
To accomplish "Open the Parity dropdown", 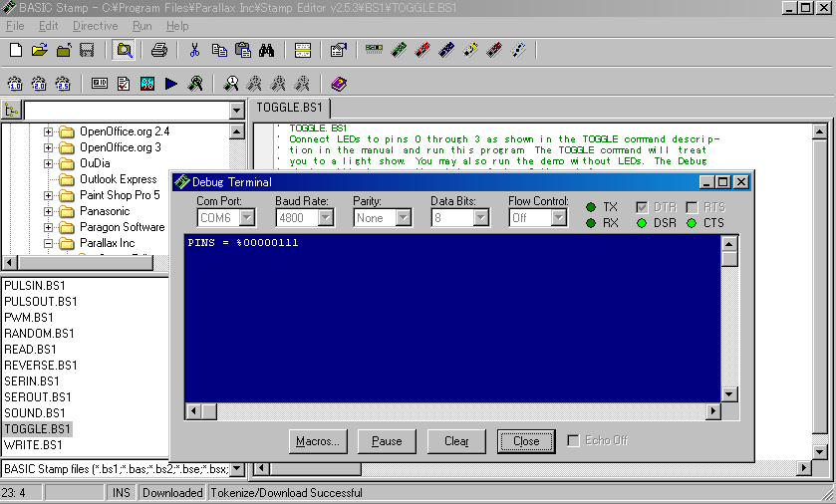I will tap(404, 217).
